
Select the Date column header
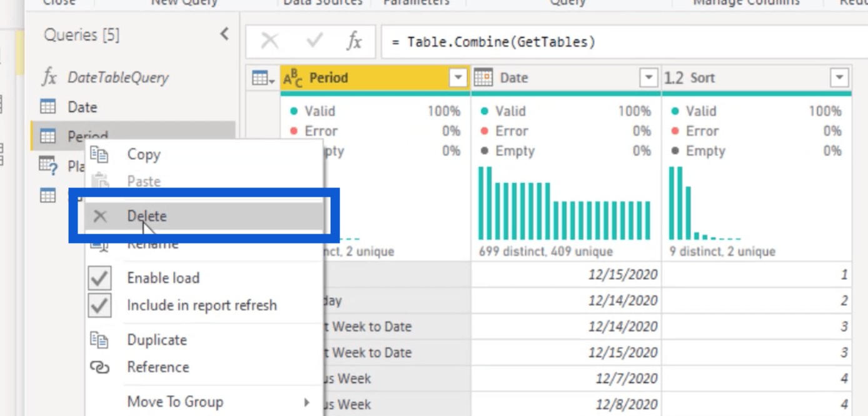pos(566,78)
